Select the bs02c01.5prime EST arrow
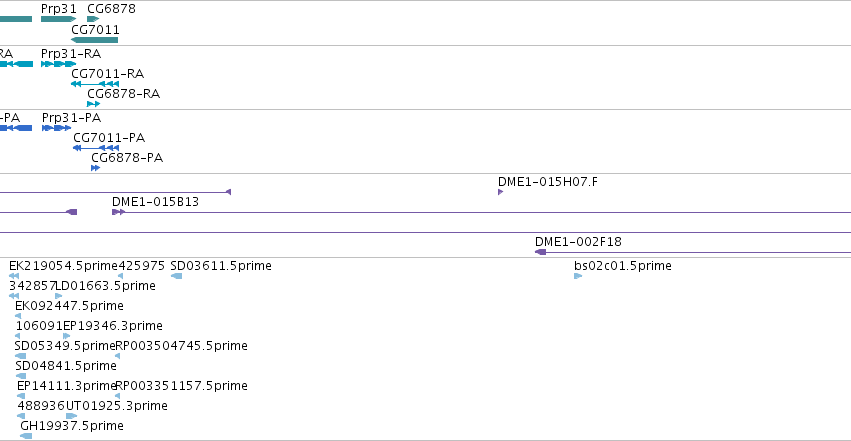The width and height of the screenshot is (851, 441). tap(578, 276)
